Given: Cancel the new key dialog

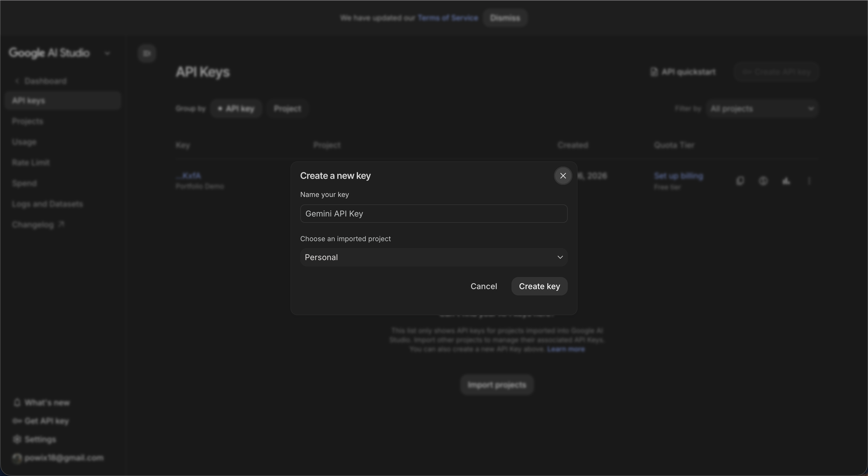Looking at the screenshot, I should pyautogui.click(x=484, y=286).
